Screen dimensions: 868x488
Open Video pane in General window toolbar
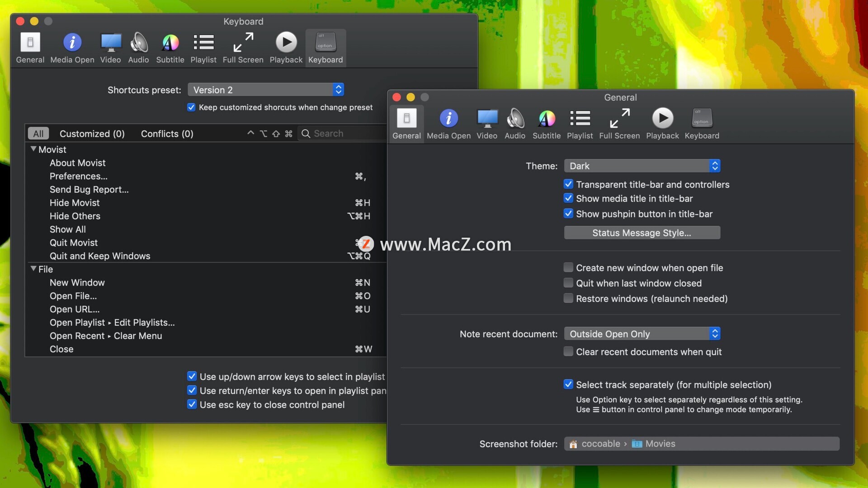(487, 124)
